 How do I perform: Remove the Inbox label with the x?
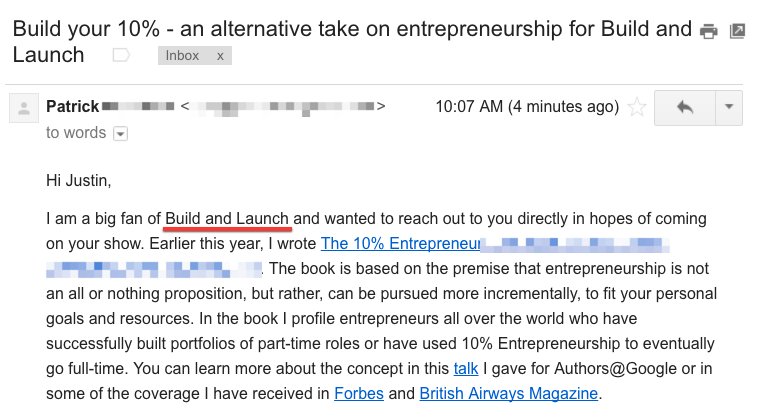click(220, 56)
